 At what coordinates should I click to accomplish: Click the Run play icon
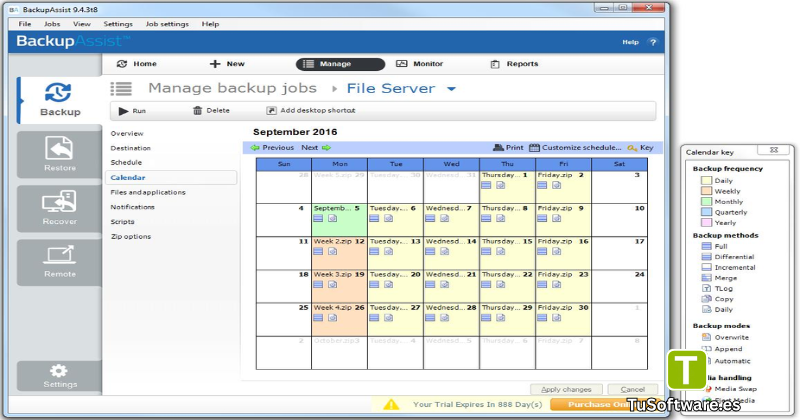[123, 111]
